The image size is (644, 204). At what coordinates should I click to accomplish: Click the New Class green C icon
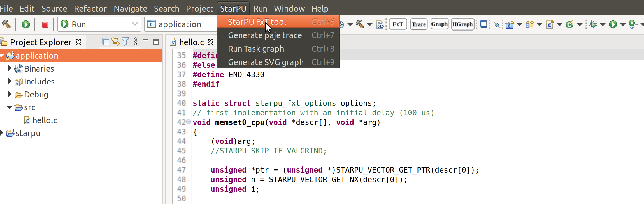(x=570, y=25)
